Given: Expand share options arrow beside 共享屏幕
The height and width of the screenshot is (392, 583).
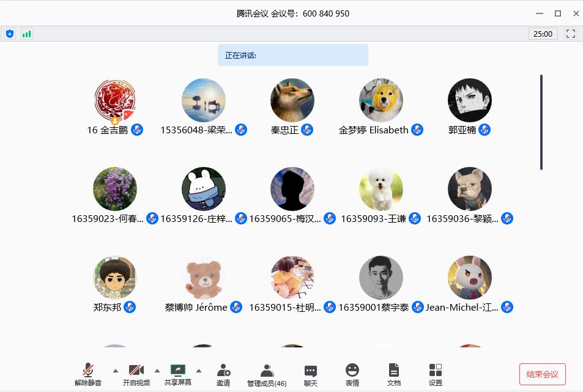Looking at the screenshot, I should click(199, 371).
